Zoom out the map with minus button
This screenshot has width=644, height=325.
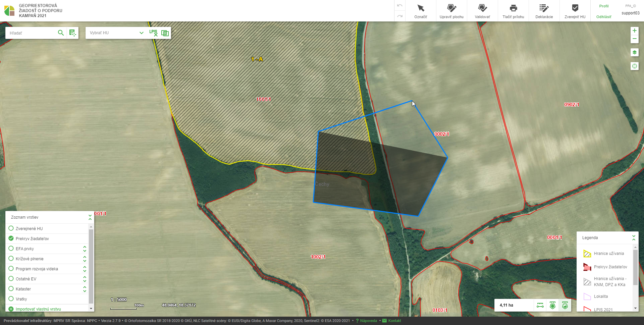click(634, 39)
